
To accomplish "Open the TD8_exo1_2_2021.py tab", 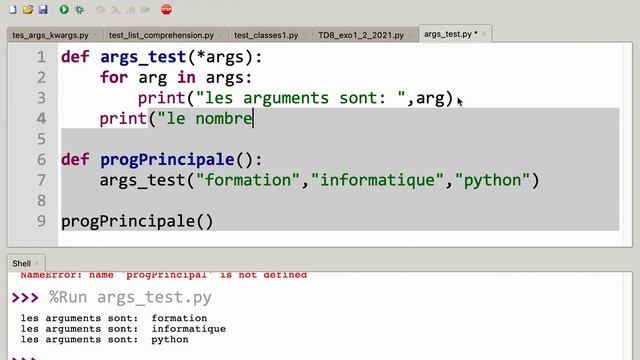I will tap(361, 35).
